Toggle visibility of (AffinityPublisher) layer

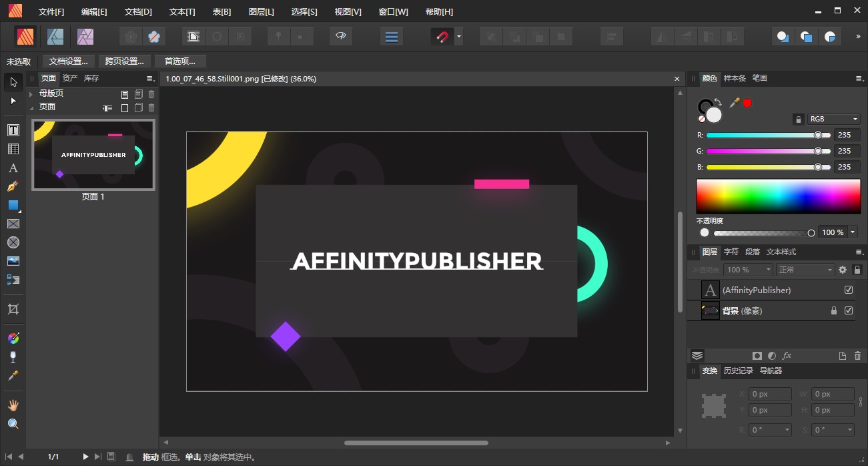(849, 290)
